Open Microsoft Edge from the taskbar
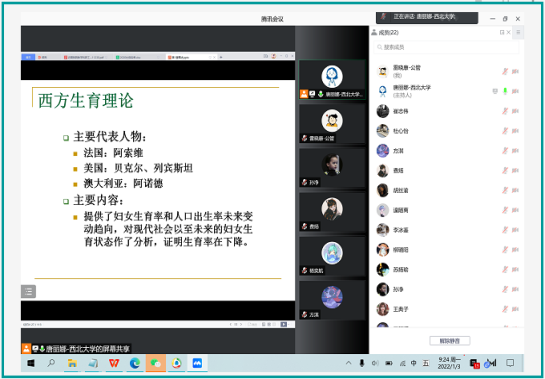This screenshot has width=545, height=379. point(135,363)
